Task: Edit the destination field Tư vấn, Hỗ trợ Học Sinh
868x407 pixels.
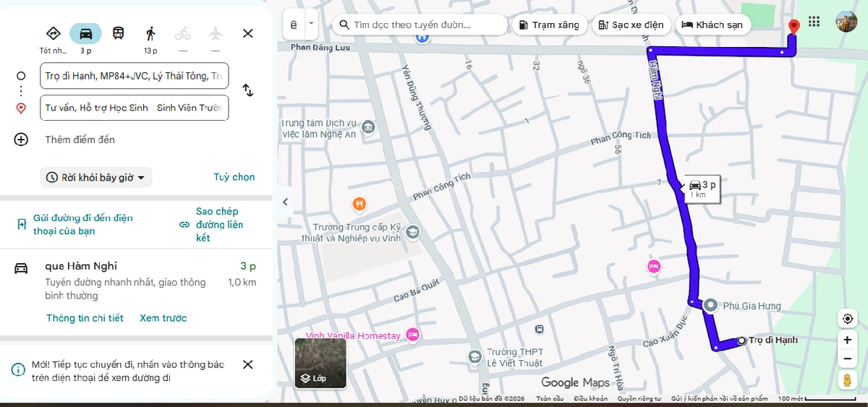Action: point(135,108)
